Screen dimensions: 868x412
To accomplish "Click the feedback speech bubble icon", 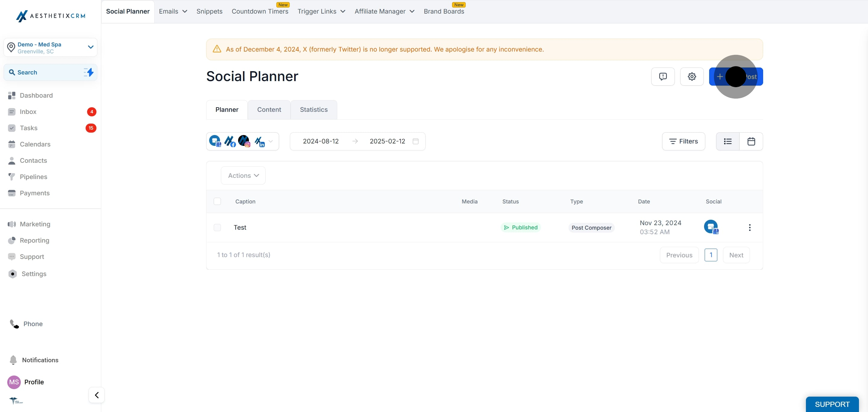I will [x=663, y=77].
